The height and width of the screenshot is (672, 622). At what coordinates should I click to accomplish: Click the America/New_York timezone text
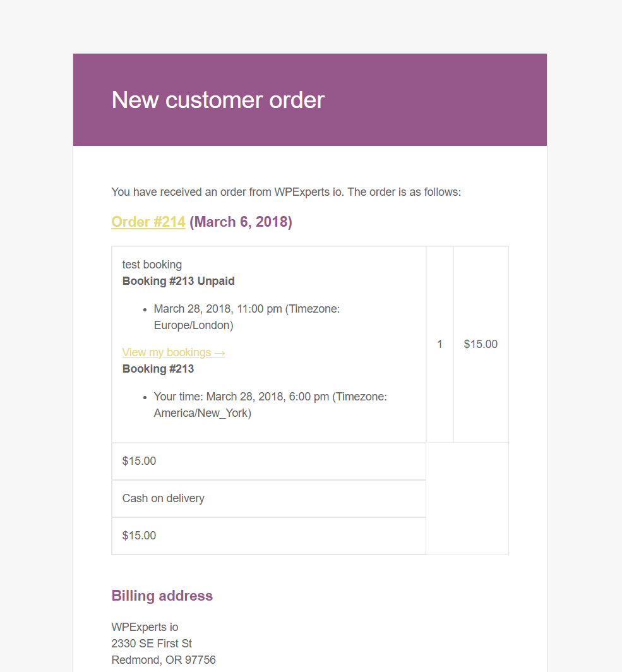click(202, 413)
